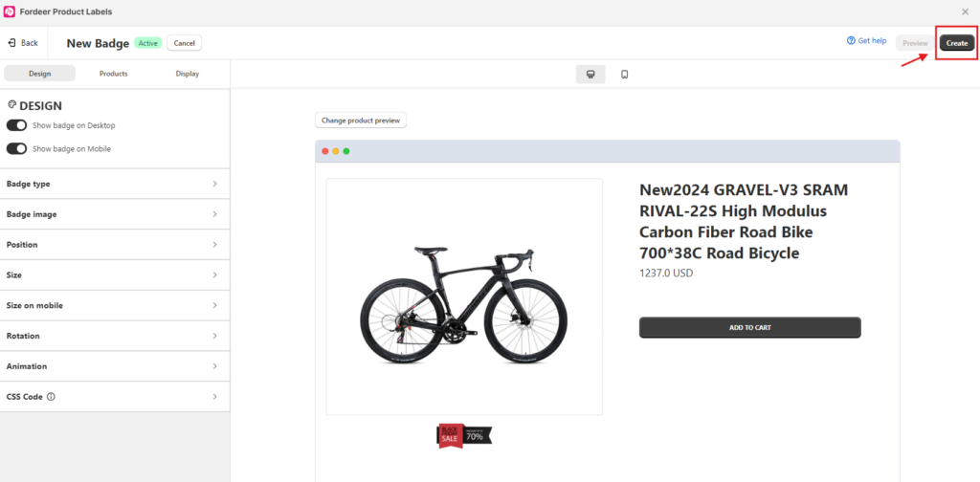The height and width of the screenshot is (482, 980).
Task: Expand the Animation section
Action: coord(115,366)
